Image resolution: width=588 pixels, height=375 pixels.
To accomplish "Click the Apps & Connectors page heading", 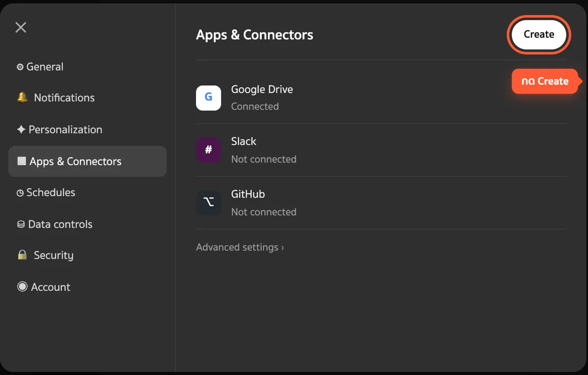I will coord(254,35).
